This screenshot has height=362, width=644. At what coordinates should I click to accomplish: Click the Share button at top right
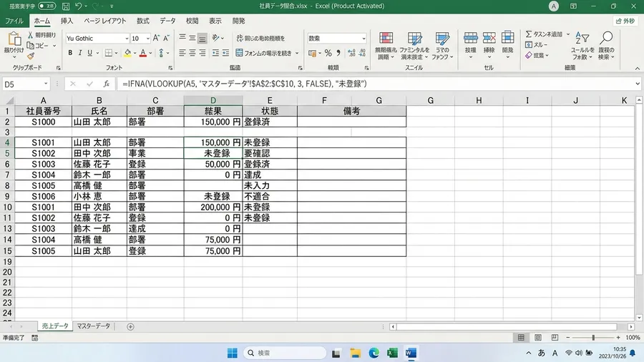coord(625,21)
